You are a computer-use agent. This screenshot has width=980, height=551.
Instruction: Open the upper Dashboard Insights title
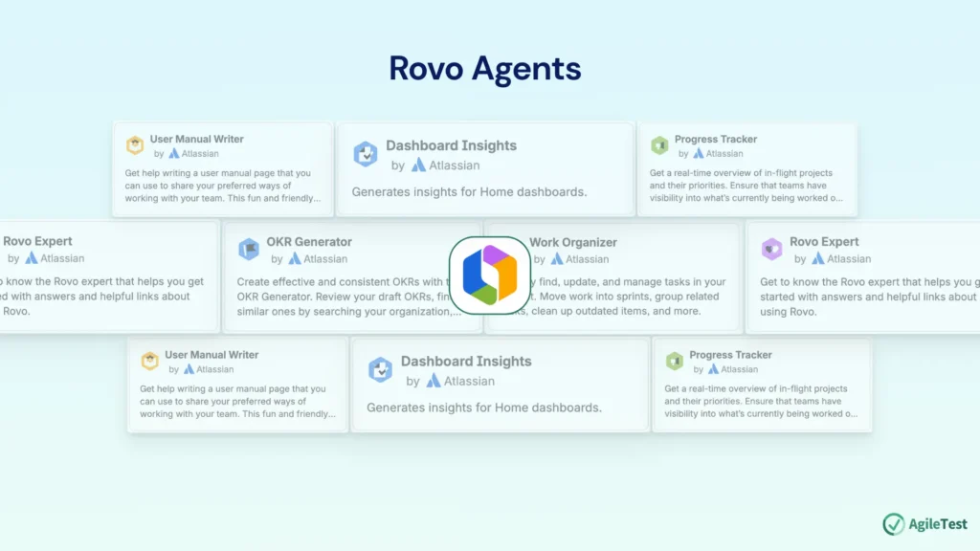pyautogui.click(x=452, y=145)
